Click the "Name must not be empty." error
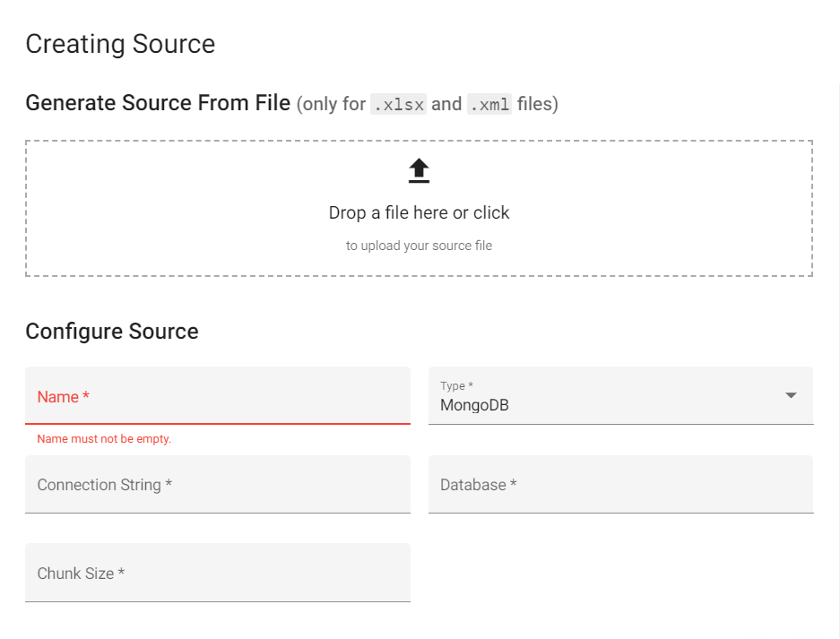The width and height of the screenshot is (840, 639). (x=104, y=438)
